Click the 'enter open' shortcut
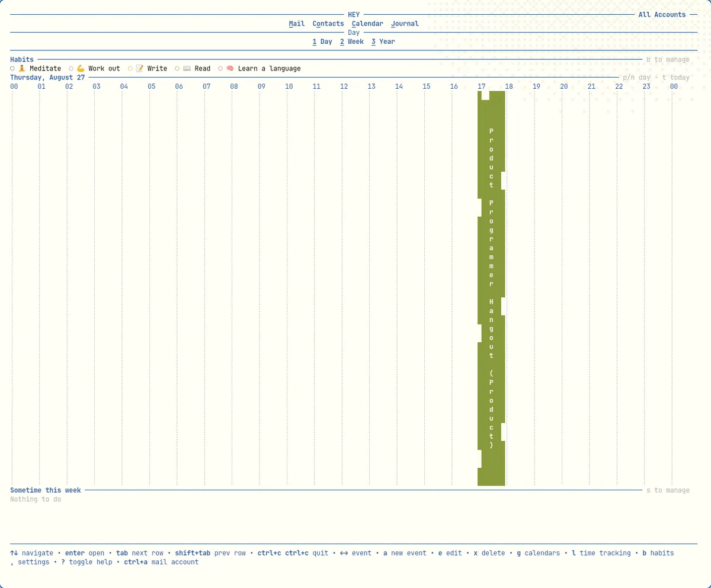 [85, 553]
